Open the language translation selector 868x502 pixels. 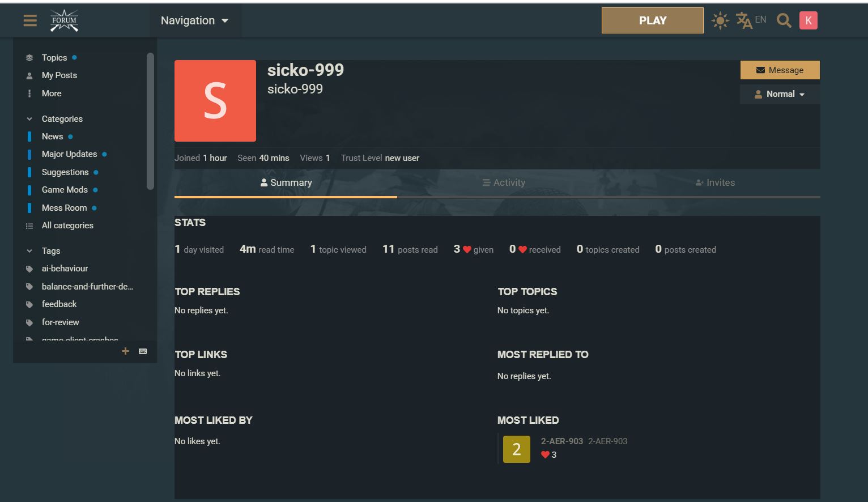750,20
